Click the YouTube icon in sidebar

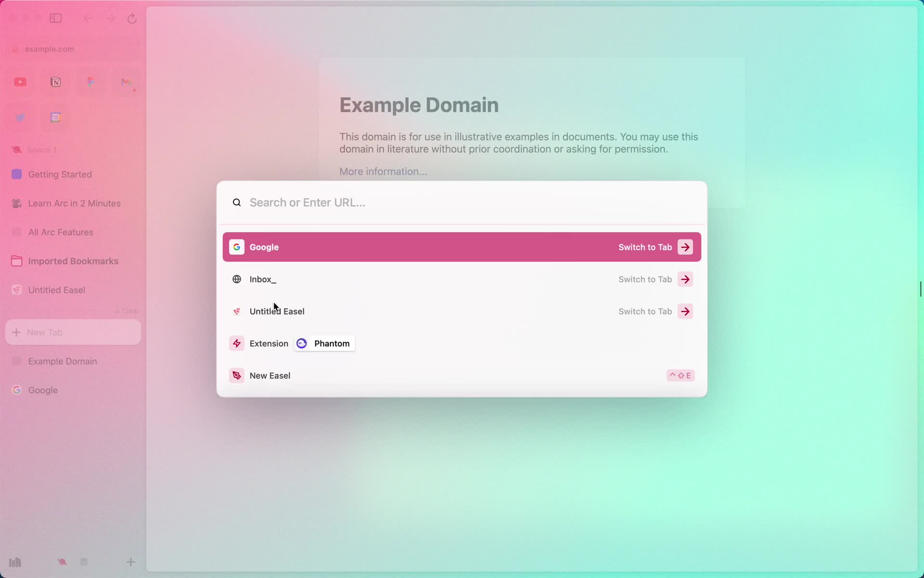coord(20,81)
